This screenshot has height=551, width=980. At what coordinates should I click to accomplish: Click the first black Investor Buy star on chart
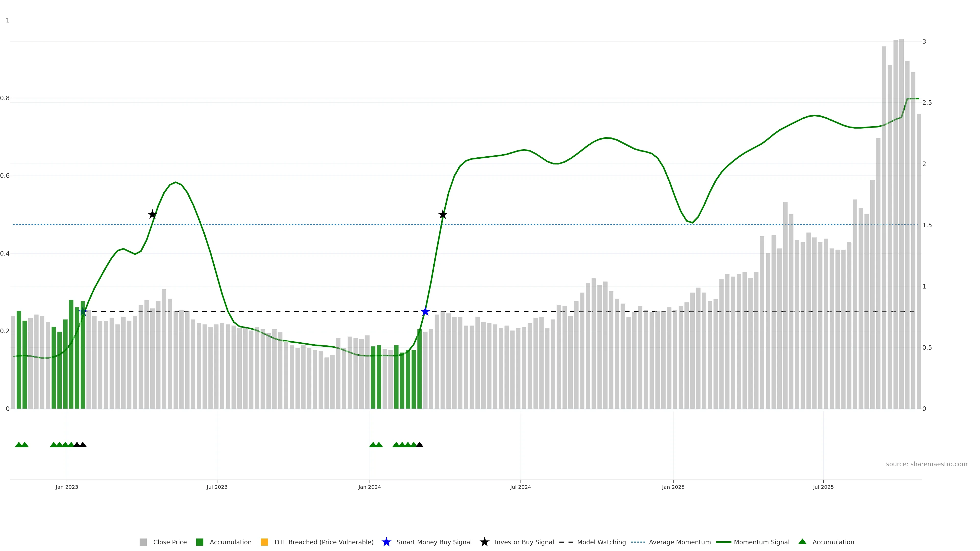152,215
